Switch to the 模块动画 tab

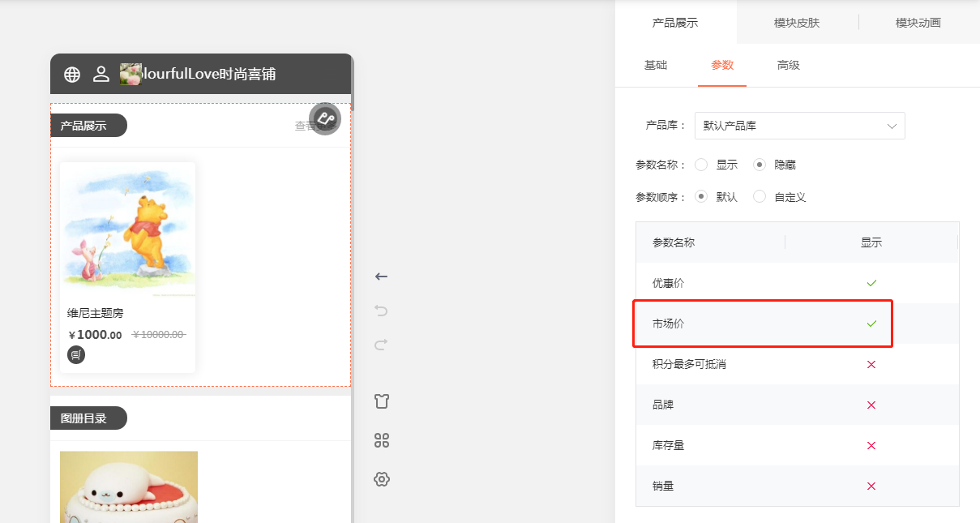tap(918, 23)
